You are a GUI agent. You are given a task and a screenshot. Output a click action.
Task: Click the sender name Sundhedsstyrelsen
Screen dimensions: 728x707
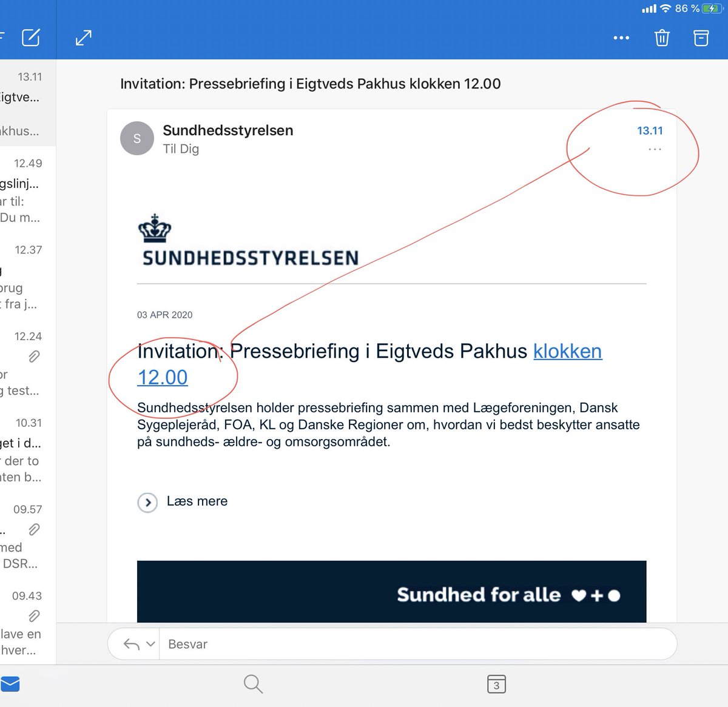(x=228, y=130)
